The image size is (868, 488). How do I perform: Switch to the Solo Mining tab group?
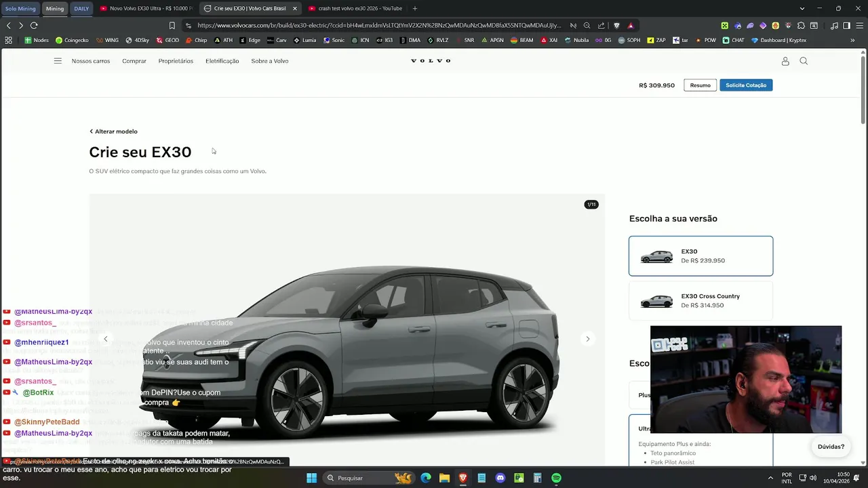20,8
